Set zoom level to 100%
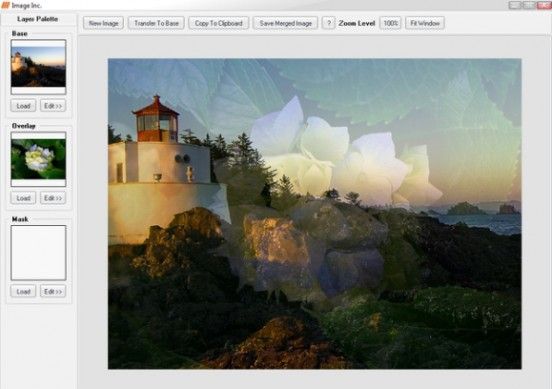552x389 pixels. 390,23
